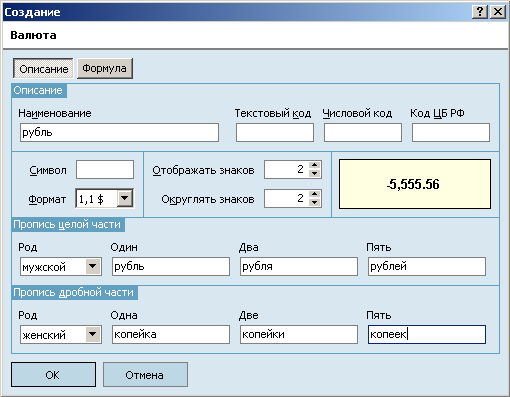510x397 pixels.
Task: Click the Числовой код label
Action: [x=357, y=113]
